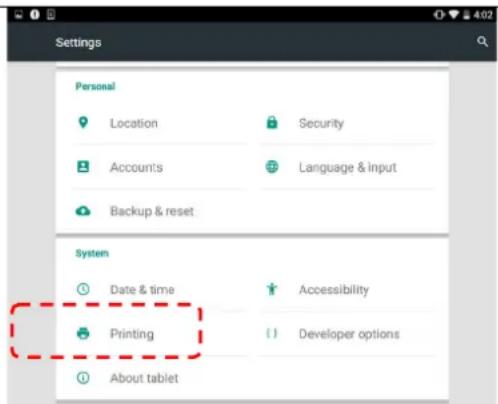This screenshot has height=404, width=498.
Task: Tap the Backup & reset cloud icon
Action: point(83,211)
